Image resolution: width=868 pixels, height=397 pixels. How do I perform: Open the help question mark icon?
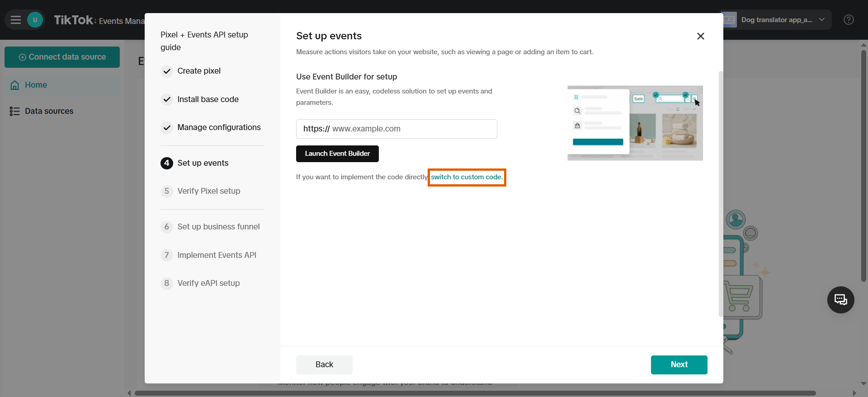[849, 20]
